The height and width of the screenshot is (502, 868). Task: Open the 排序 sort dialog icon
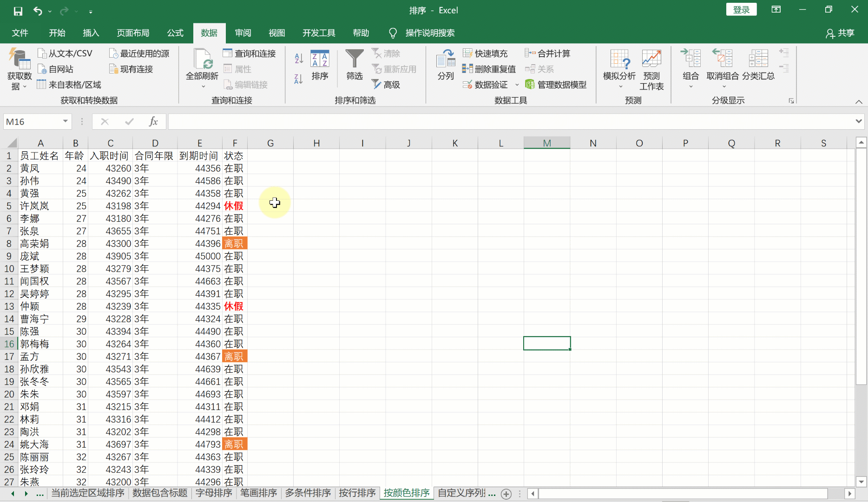point(320,65)
